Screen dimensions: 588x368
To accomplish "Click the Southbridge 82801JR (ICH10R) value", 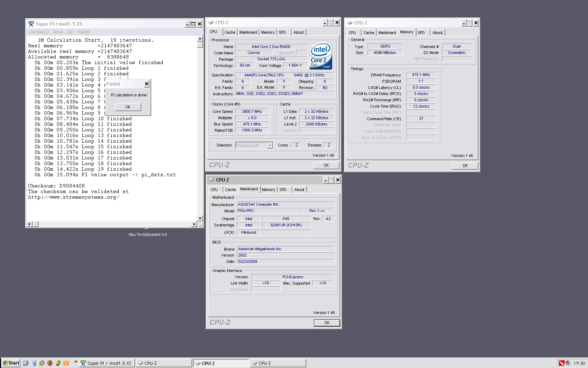I will [286, 225].
